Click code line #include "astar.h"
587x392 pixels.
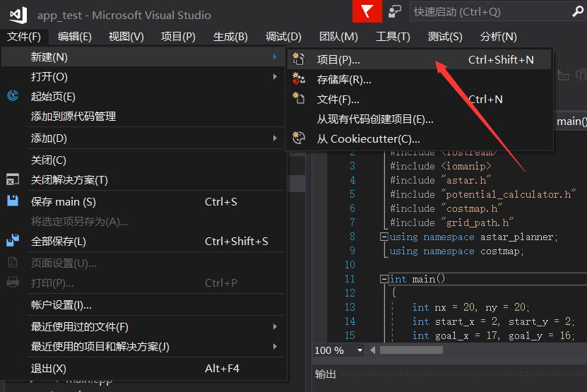pos(440,180)
